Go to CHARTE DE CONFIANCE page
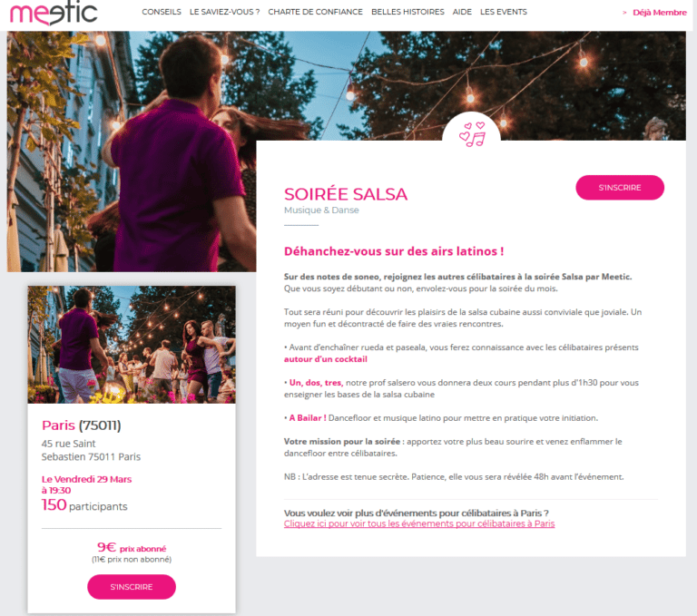The image size is (697, 616). coord(315,12)
